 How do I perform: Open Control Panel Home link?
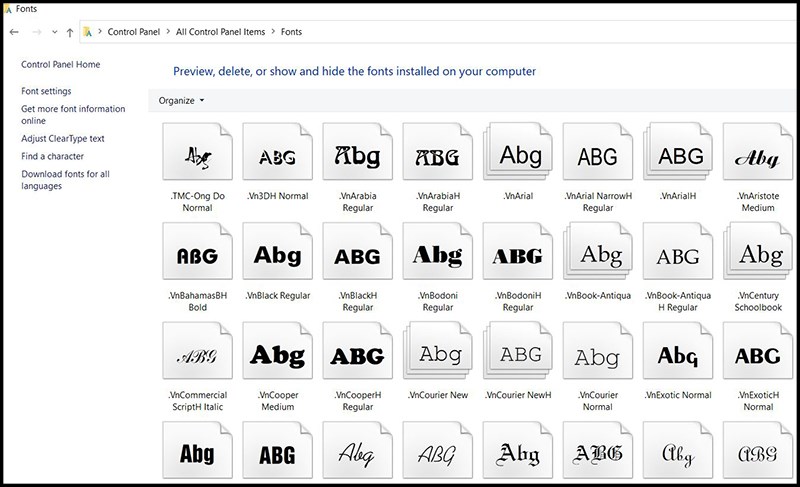[x=60, y=65]
